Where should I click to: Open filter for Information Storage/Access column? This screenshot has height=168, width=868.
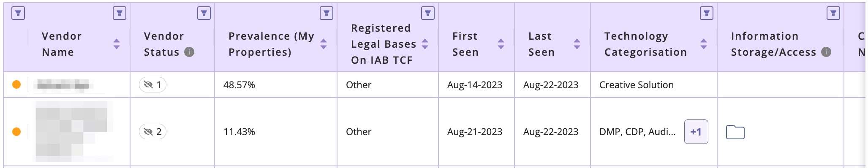tap(833, 14)
